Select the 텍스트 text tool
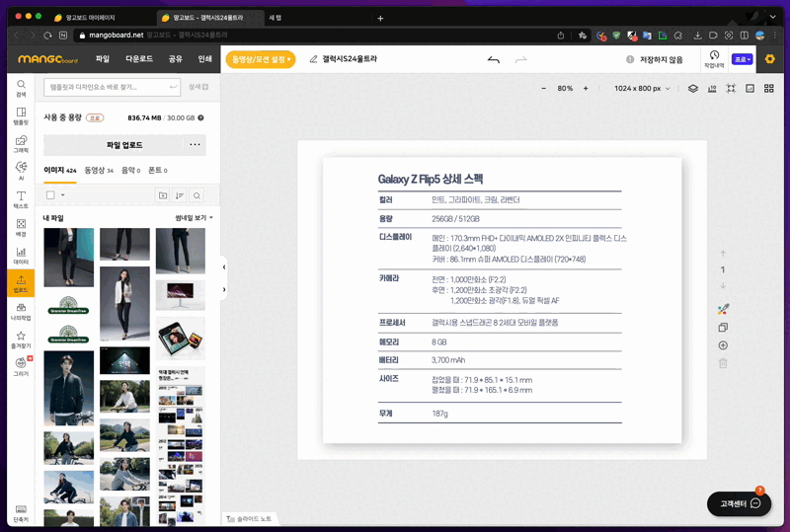The width and height of the screenshot is (790, 532). [21, 200]
